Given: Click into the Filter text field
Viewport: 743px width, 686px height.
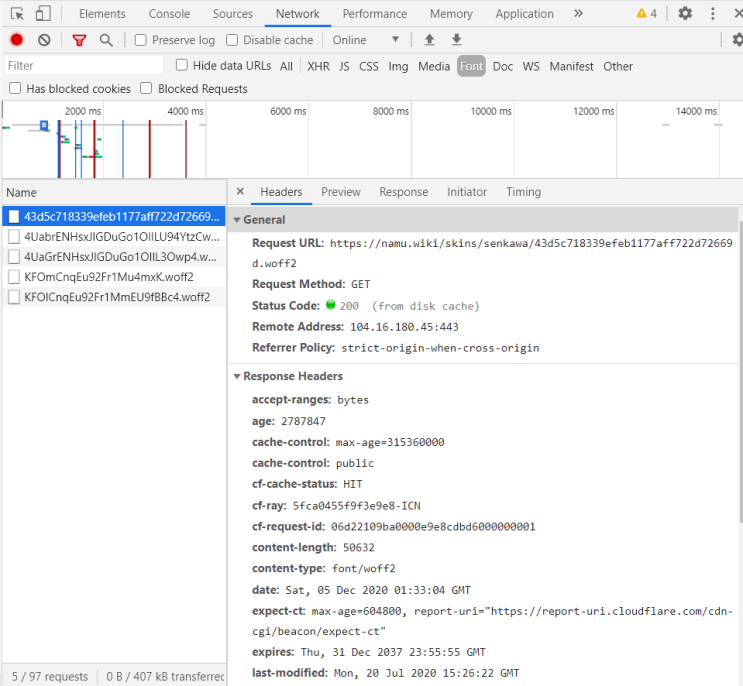Looking at the screenshot, I should (x=84, y=65).
